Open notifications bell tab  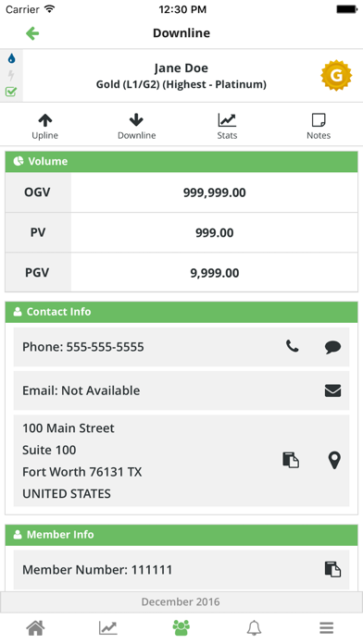point(254,627)
